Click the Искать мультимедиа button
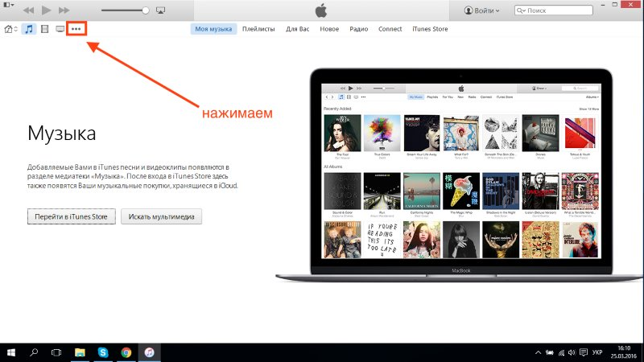The image size is (644, 362). click(x=162, y=216)
